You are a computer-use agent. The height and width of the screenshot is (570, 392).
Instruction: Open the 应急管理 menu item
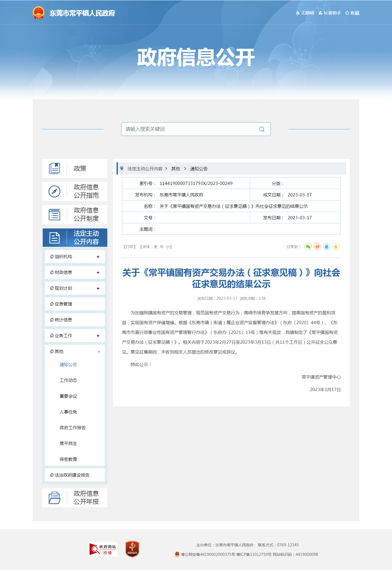pyautogui.click(x=75, y=304)
